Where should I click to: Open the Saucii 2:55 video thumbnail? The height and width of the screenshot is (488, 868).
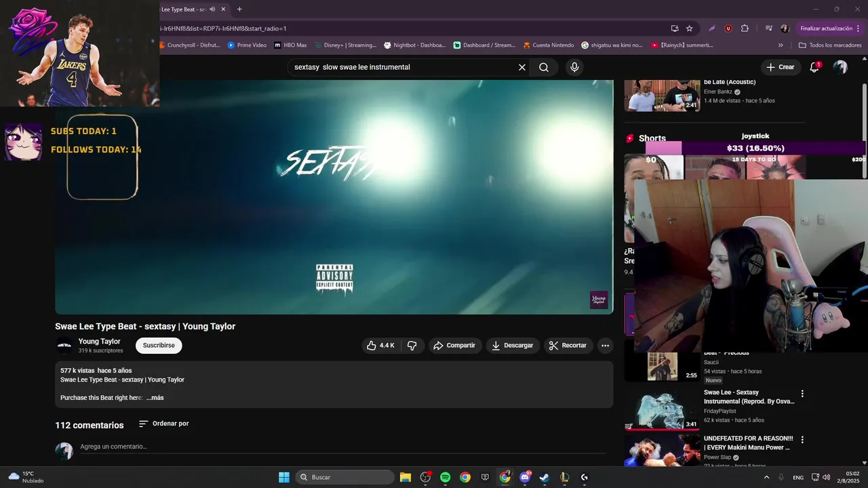(x=662, y=367)
